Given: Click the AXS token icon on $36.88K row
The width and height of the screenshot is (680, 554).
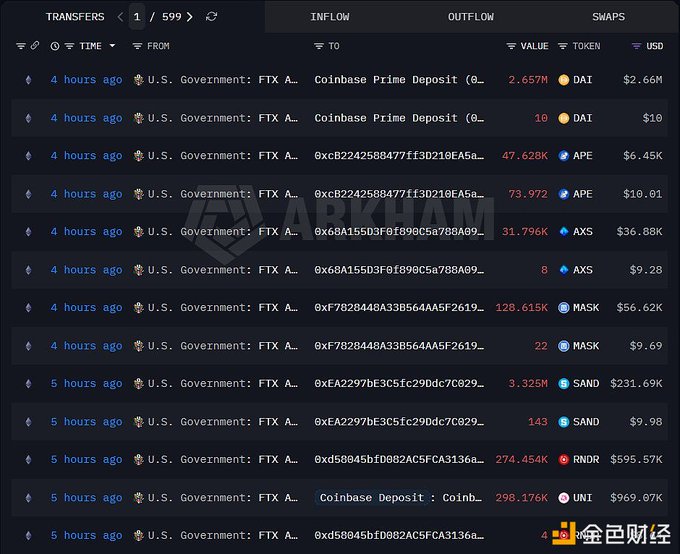Looking at the screenshot, I should point(563,232).
